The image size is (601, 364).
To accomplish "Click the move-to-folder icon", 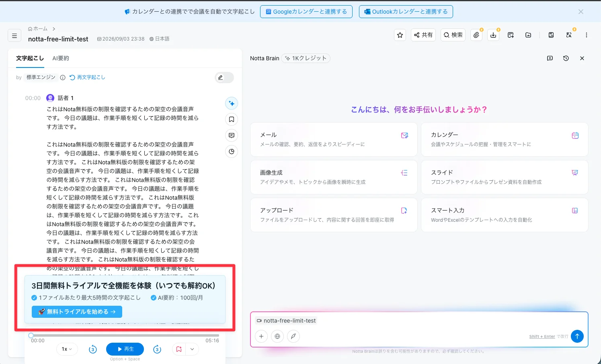I will tap(528, 35).
